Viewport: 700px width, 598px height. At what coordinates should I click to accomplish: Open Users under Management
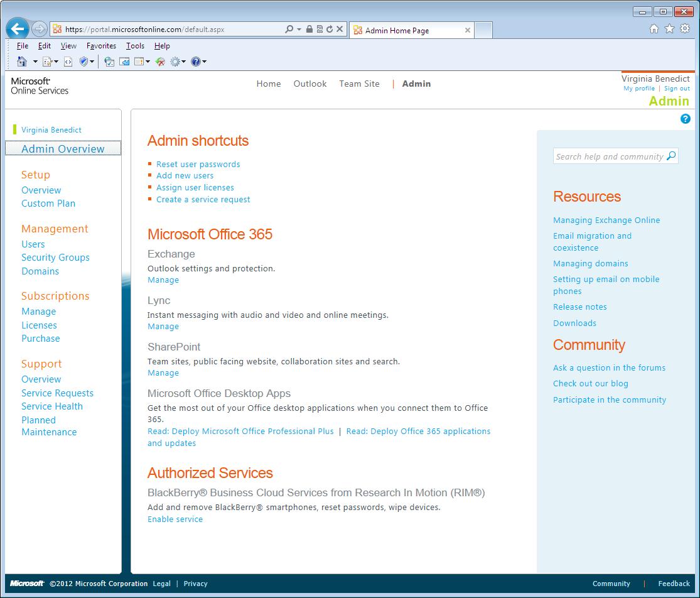[33, 244]
